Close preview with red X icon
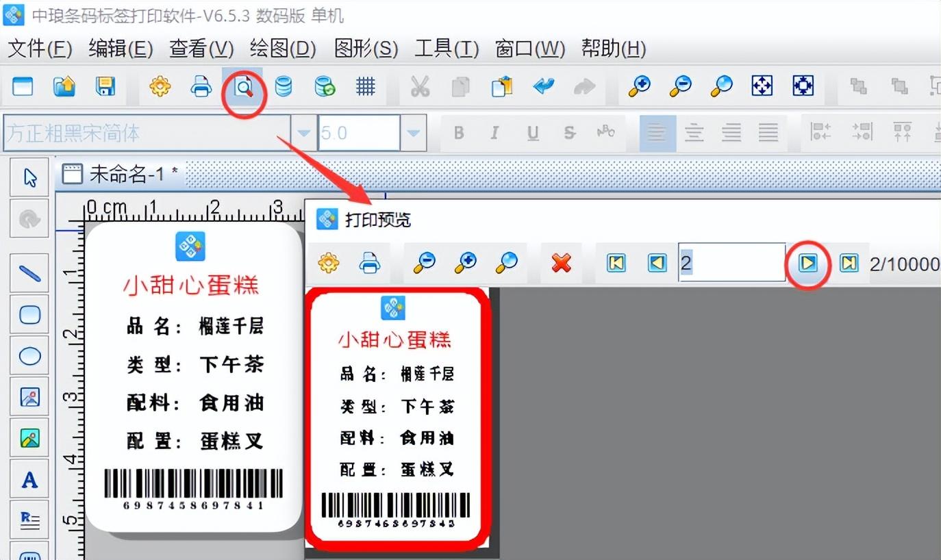 pos(562,263)
